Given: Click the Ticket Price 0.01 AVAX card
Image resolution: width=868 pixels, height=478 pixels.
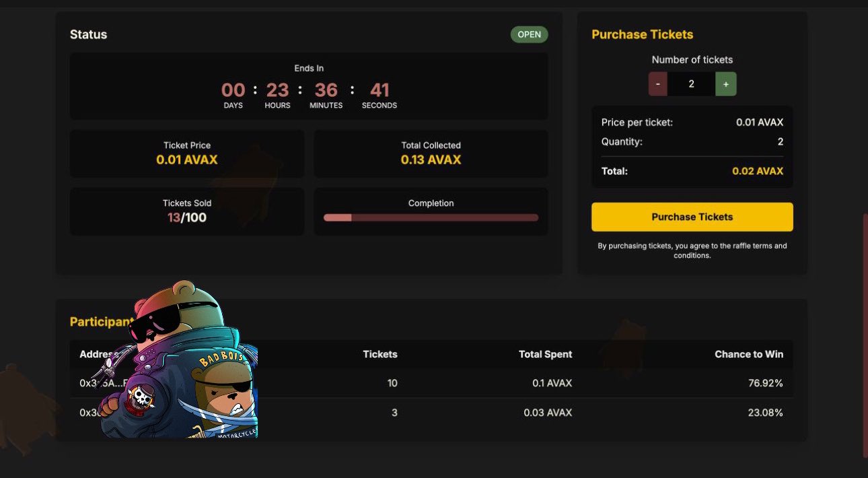Looking at the screenshot, I should point(187,153).
